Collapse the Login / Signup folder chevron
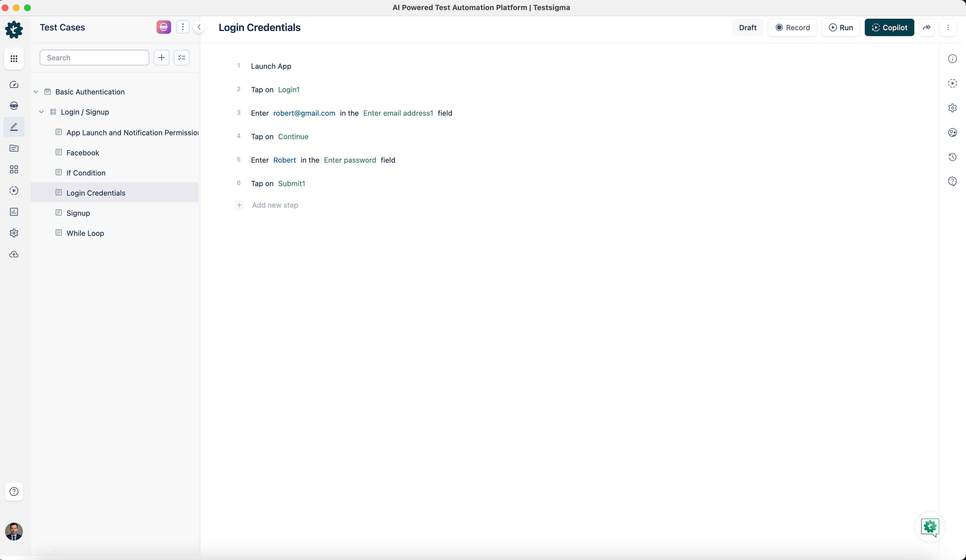Screen dimensions: 966x560 (x=41, y=112)
